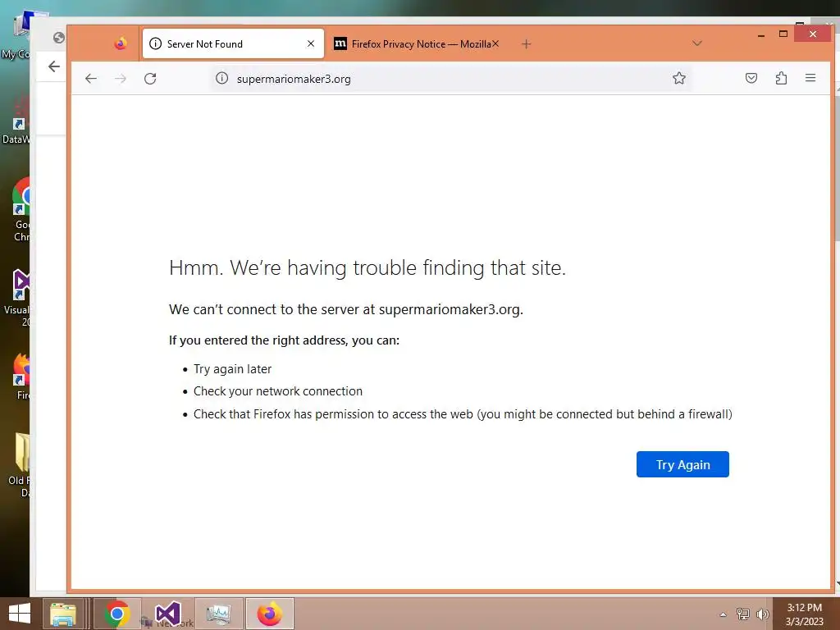This screenshot has width=840, height=630.
Task: Click heading 'We're having trouble finding that site'
Action: tap(367, 268)
